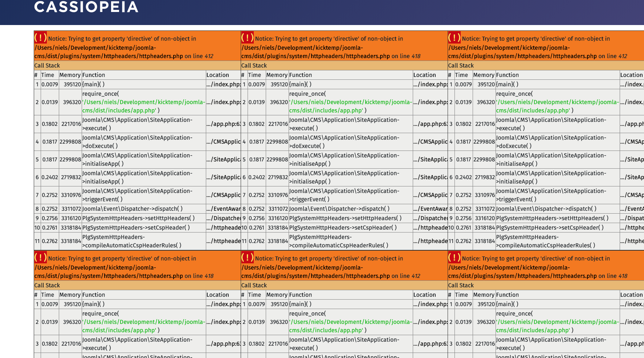Click green app.php path in top-right table
Viewport: 644px width, 358px height.
coord(558,106)
